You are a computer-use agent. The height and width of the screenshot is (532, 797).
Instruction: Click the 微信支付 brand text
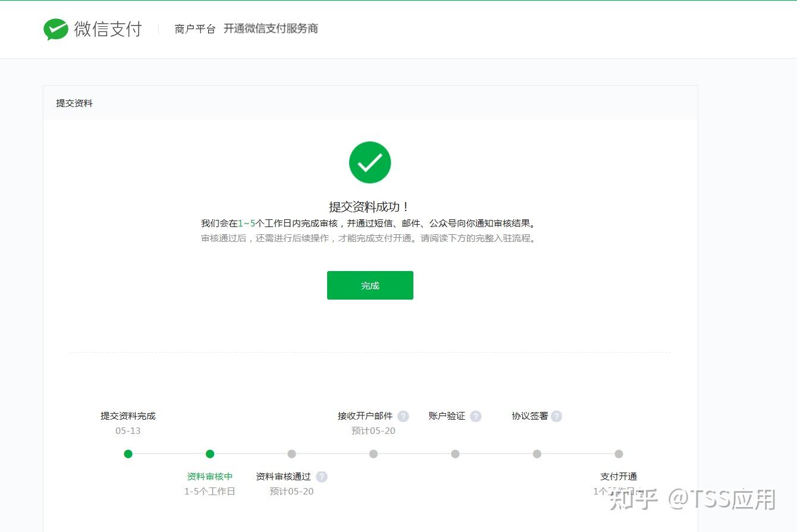108,29
